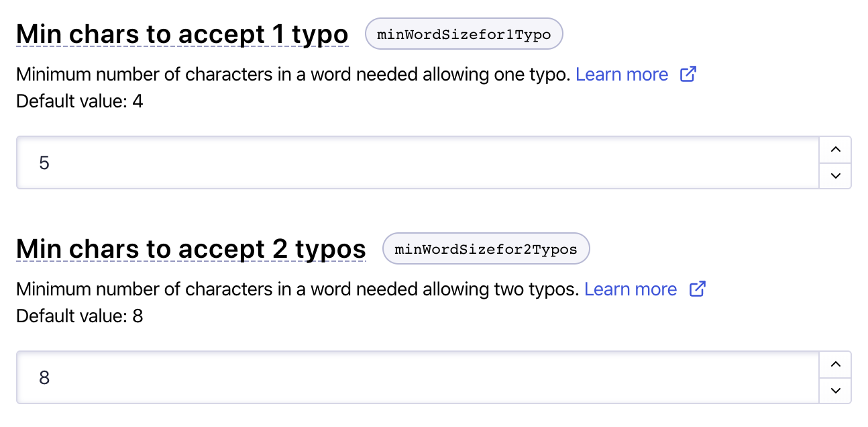Click inside the input showing 5
The height and width of the screenshot is (427, 868).
pyautogui.click(x=268, y=162)
